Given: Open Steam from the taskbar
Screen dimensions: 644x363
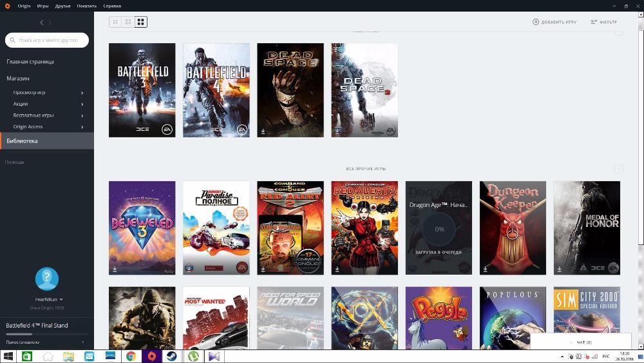Looking at the screenshot, I should pos(172,356).
